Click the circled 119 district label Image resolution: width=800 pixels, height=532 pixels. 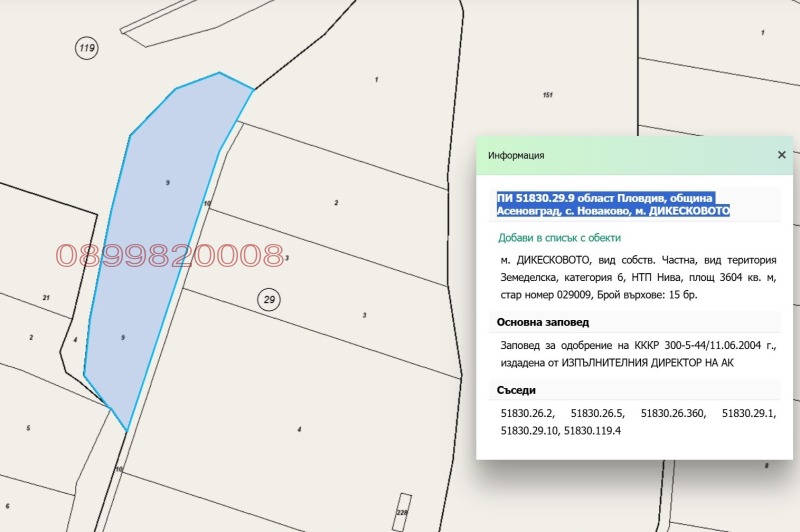[x=86, y=47]
